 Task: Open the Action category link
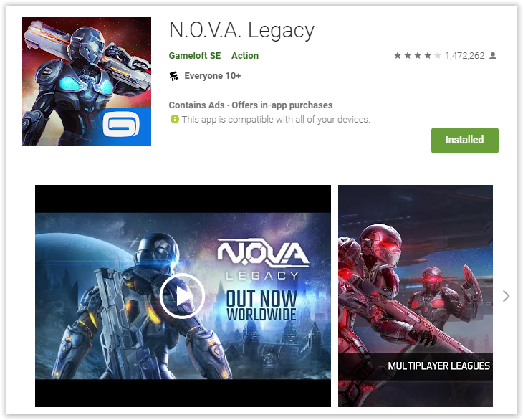[245, 56]
